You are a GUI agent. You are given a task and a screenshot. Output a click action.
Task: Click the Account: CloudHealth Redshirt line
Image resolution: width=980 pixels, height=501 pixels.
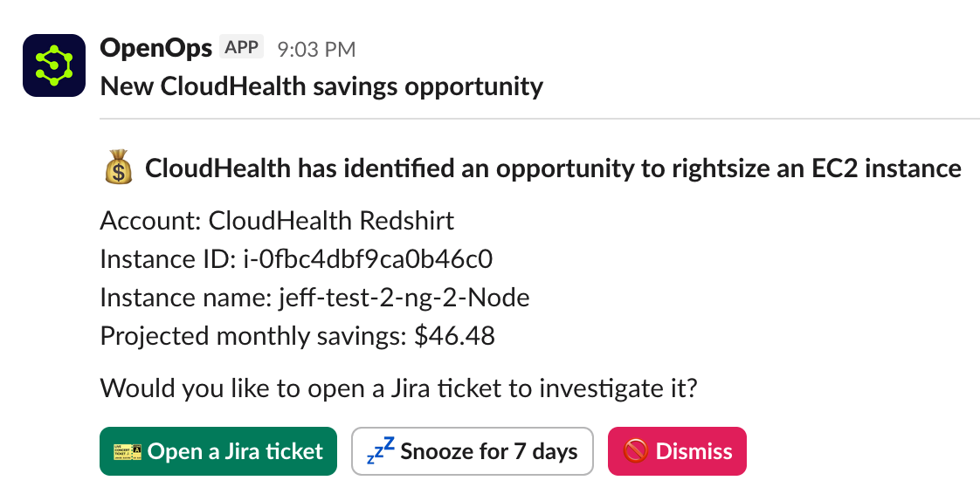(277, 221)
